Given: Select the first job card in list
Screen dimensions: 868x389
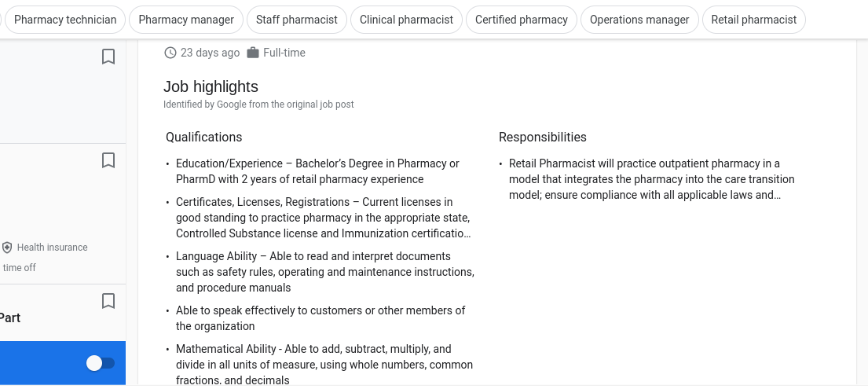Looking at the screenshot, I should (63, 91).
